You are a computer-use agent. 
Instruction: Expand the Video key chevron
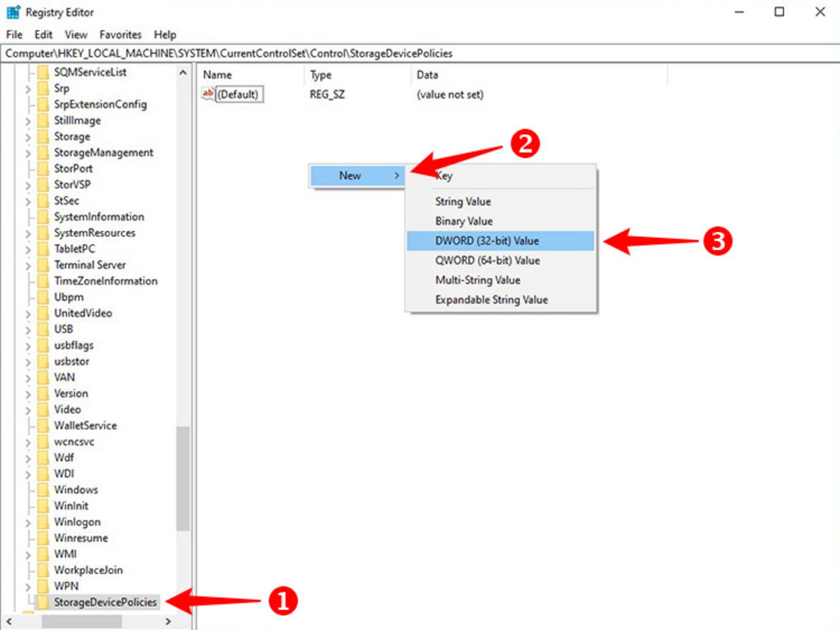click(28, 410)
